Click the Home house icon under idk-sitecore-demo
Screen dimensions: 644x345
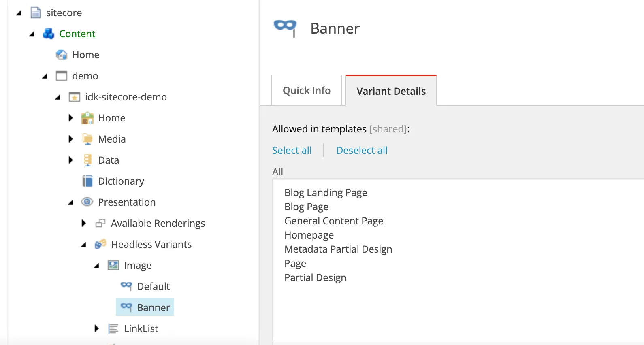click(87, 118)
